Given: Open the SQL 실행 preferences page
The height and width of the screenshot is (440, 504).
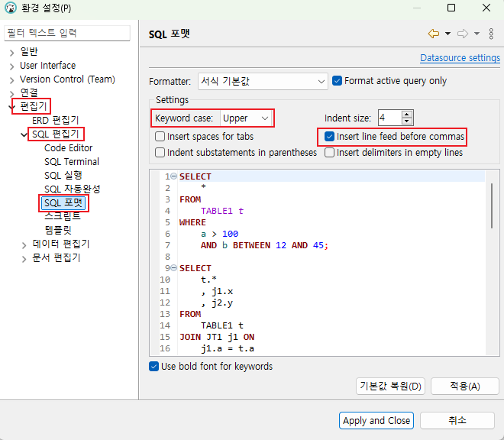Looking at the screenshot, I should 63,175.
